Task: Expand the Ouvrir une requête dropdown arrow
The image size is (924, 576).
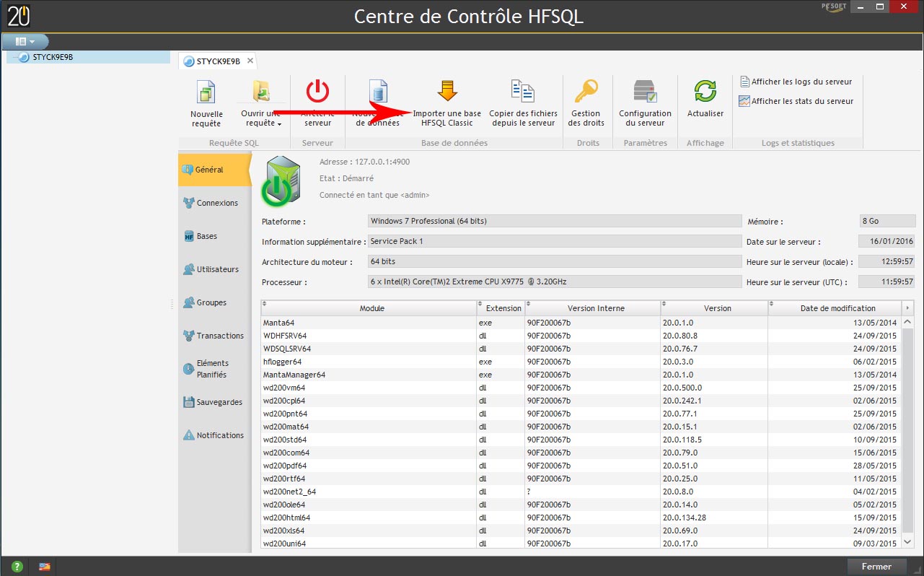Action: coord(279,124)
